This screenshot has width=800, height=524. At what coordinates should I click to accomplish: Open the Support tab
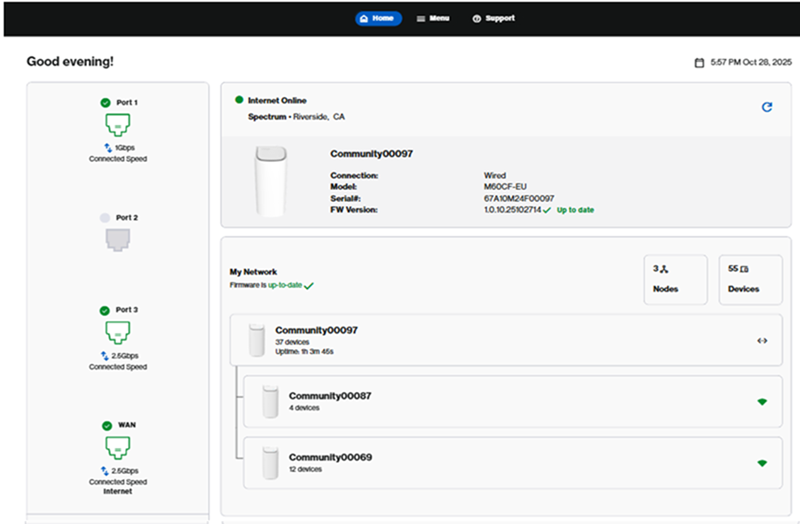493,18
